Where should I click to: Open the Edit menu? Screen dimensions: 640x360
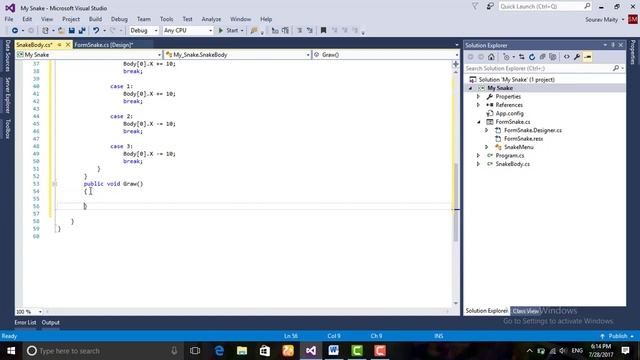point(27,19)
